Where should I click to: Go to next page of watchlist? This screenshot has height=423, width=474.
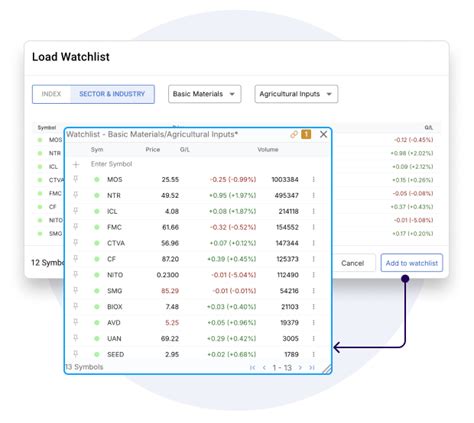[300, 368]
